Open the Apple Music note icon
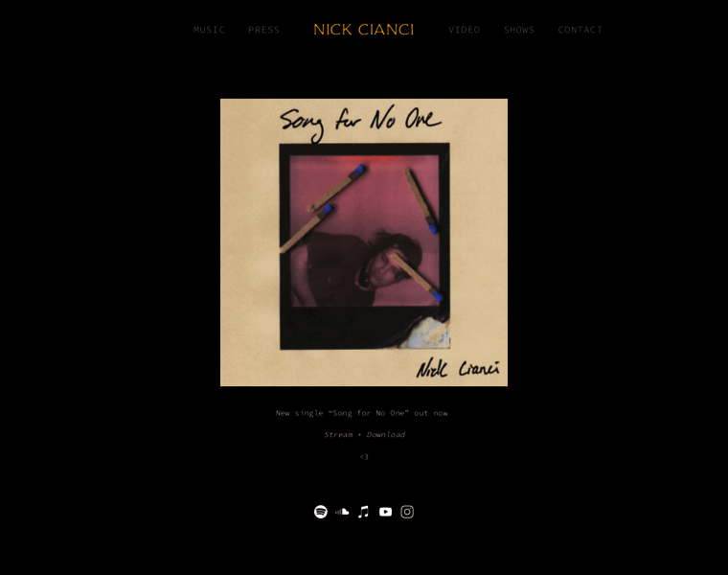Image resolution: width=728 pixels, height=575 pixels. click(364, 512)
